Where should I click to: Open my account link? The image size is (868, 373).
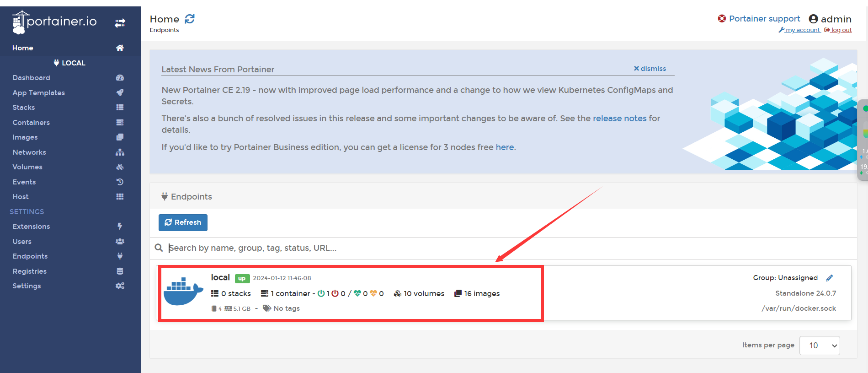coord(799,30)
